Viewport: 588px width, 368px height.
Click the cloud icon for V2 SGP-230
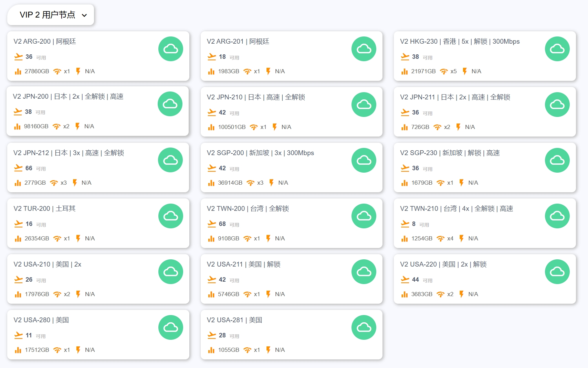(557, 160)
